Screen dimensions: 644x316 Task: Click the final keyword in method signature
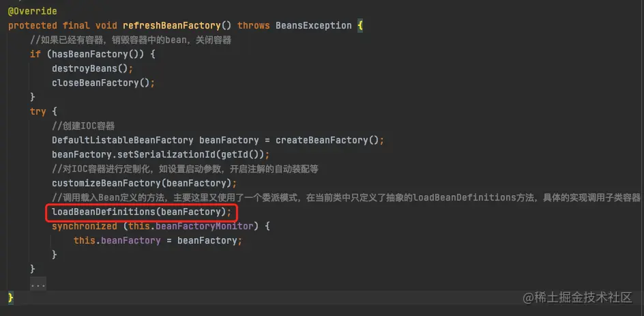[x=76, y=25]
